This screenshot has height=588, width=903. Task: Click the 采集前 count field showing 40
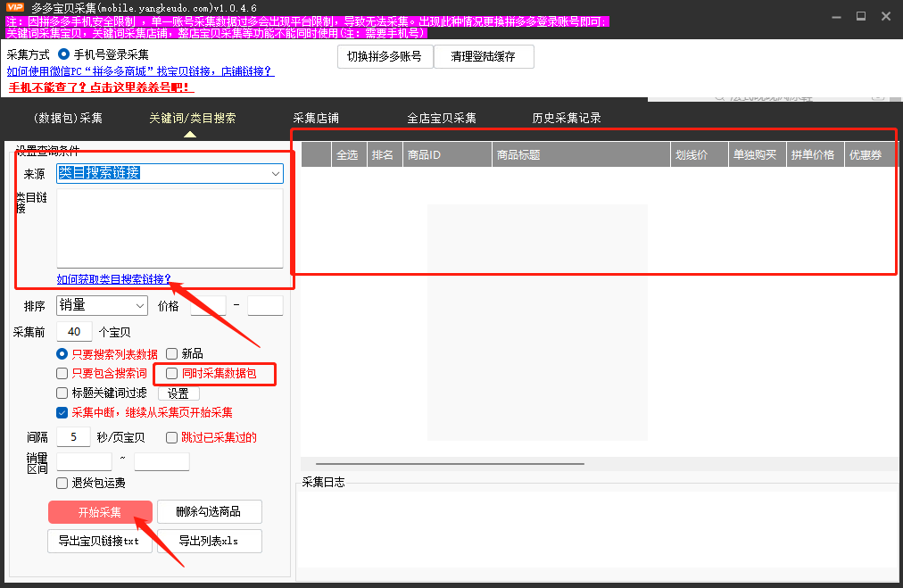pos(74,332)
